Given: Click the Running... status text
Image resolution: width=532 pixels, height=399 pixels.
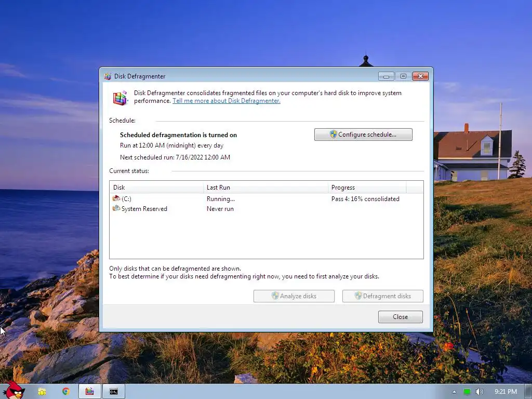Looking at the screenshot, I should (220, 199).
